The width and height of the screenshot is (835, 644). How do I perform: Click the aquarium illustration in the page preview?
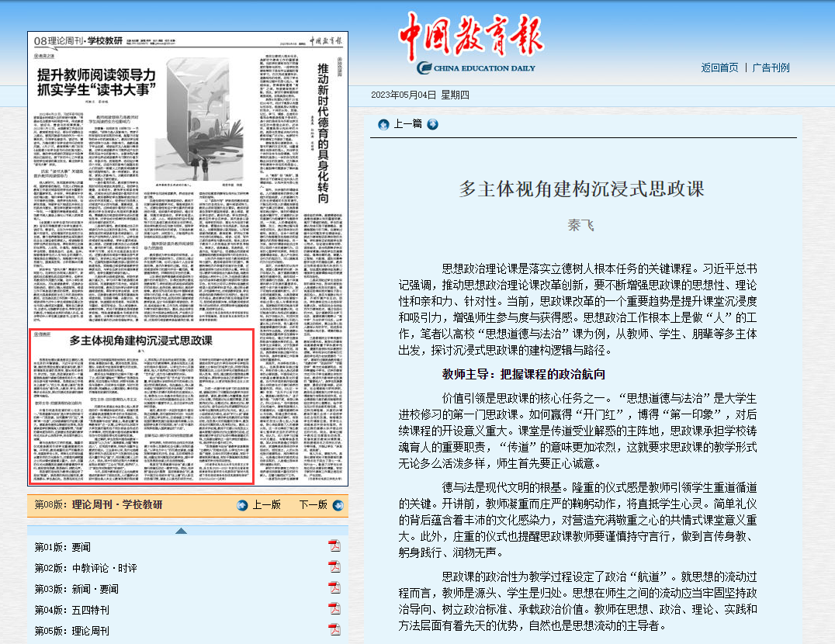pos(199,119)
